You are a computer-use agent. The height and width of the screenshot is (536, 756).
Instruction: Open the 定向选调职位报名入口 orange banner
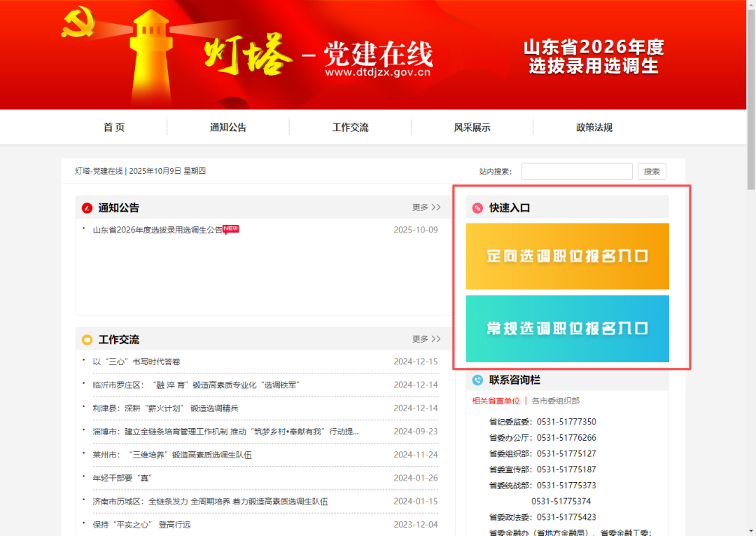click(x=567, y=256)
